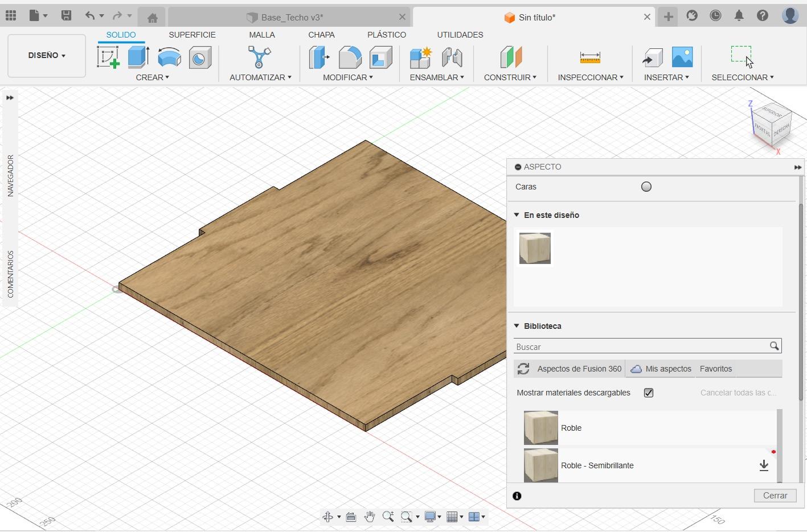
Task: Switch to the SUPERFICIE tab
Action: click(192, 35)
